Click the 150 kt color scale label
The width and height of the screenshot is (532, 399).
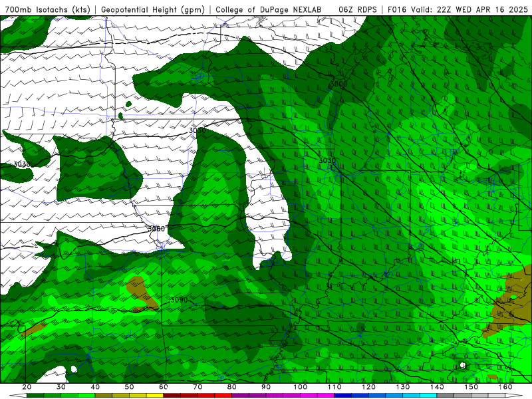[471, 387]
